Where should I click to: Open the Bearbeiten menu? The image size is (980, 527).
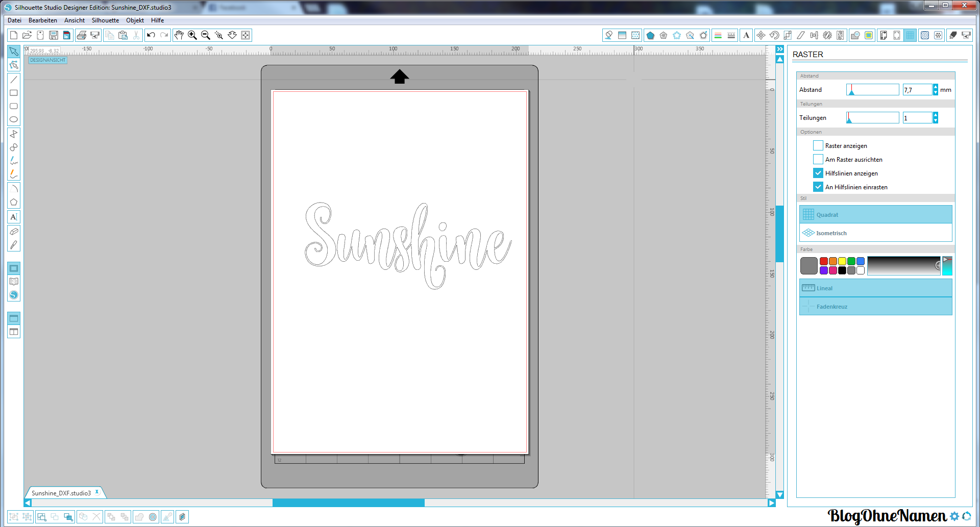[x=42, y=20]
